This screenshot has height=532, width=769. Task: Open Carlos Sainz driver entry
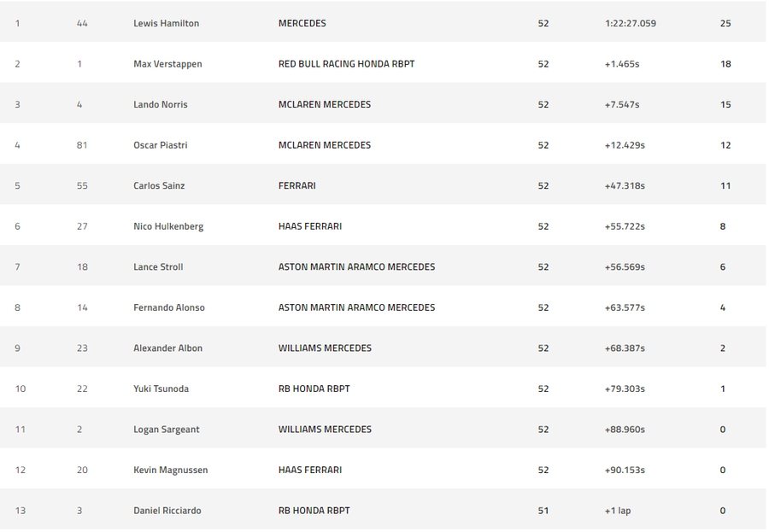point(159,186)
